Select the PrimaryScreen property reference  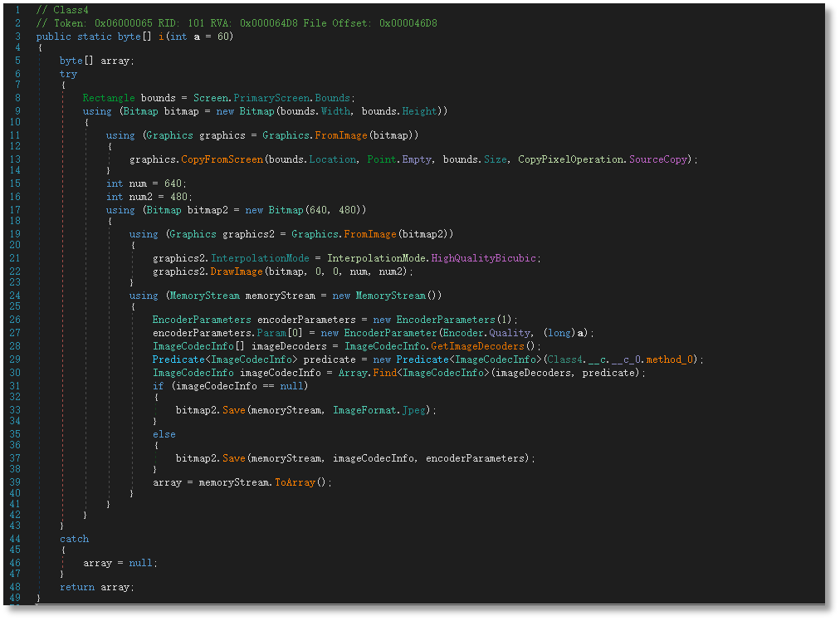pos(271,98)
